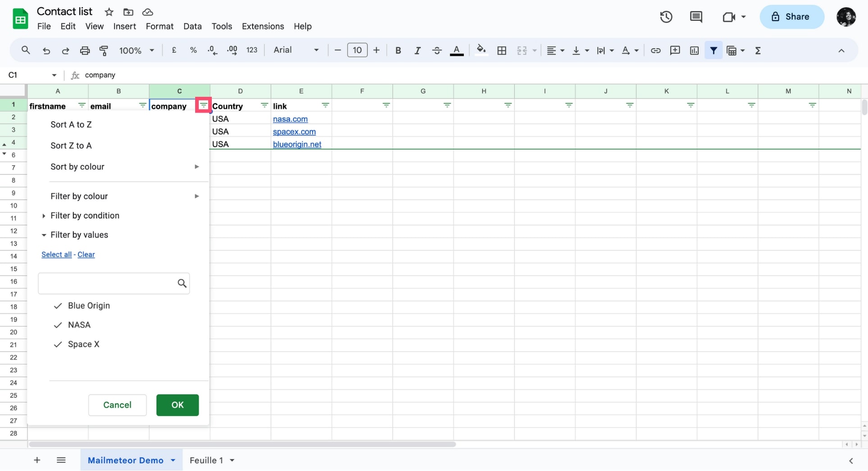Toggle the filter funnel toolbar button
The width and height of the screenshot is (868, 471).
713,50
